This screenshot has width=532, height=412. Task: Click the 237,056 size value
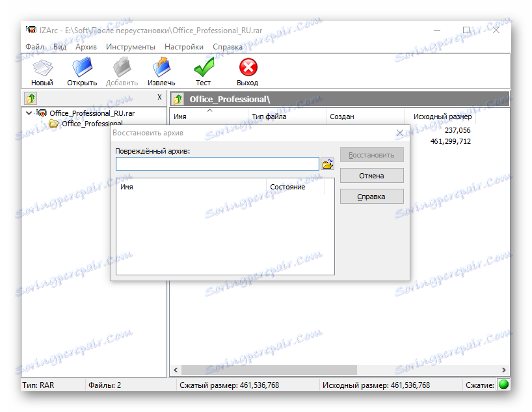pyautogui.click(x=457, y=130)
